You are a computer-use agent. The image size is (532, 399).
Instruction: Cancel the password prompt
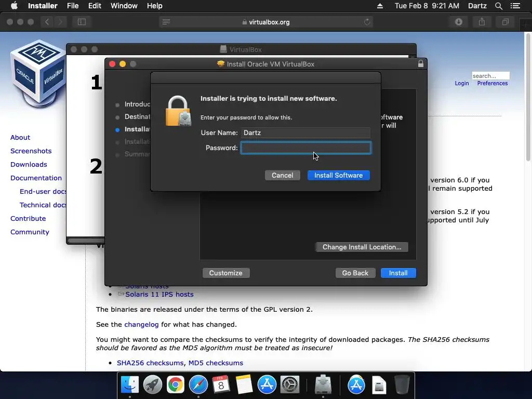(x=282, y=176)
